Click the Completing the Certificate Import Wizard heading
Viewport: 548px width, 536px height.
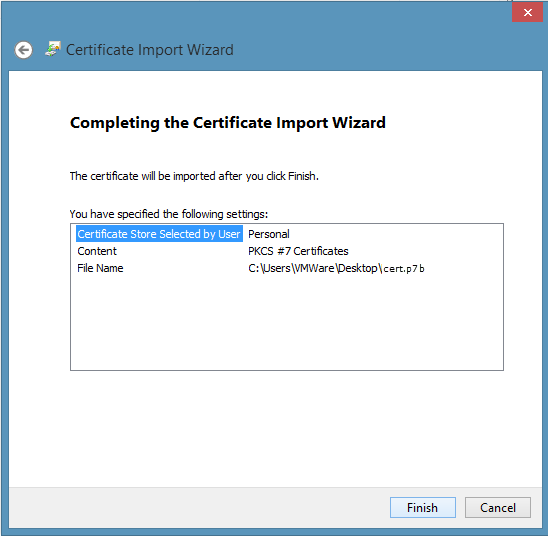click(228, 123)
